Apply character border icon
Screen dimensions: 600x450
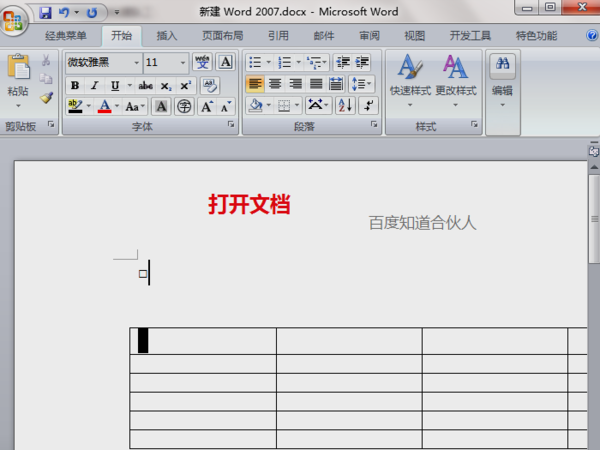pyautogui.click(x=226, y=62)
